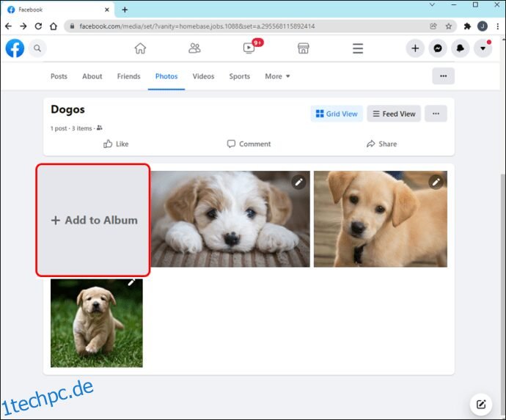Edit the white fluffy puppy photo
The width and height of the screenshot is (506, 420).
(x=298, y=183)
